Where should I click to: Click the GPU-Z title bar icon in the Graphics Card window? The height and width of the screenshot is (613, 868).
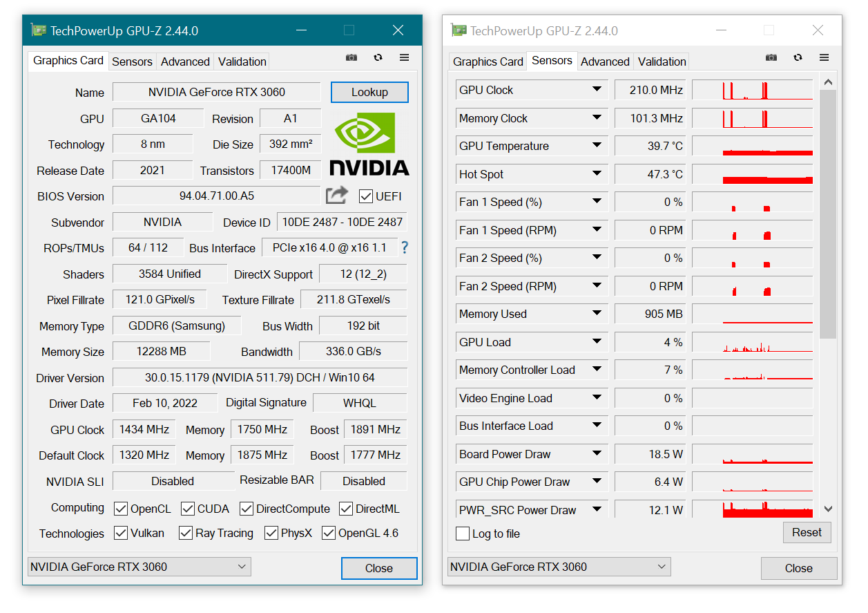pyautogui.click(x=39, y=30)
